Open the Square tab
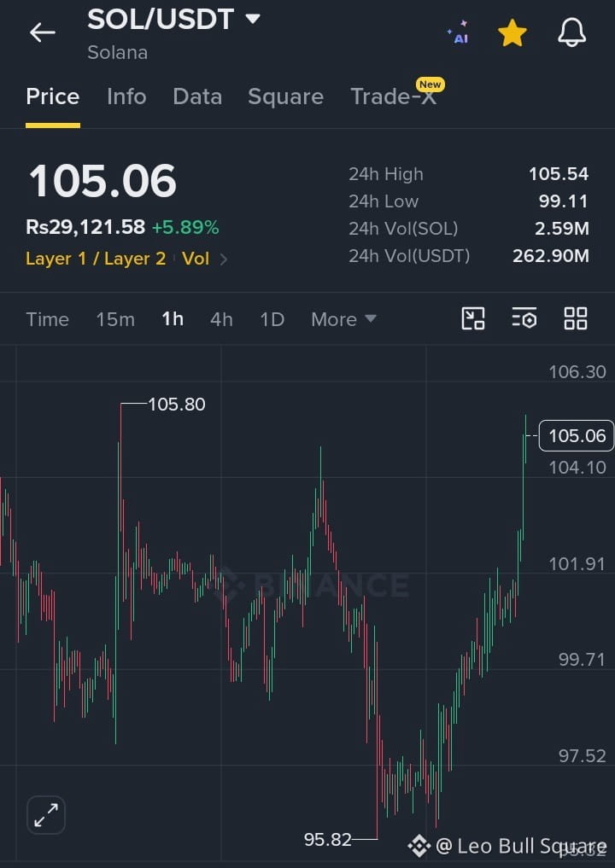Viewport: 615px width, 868px height. [x=285, y=97]
